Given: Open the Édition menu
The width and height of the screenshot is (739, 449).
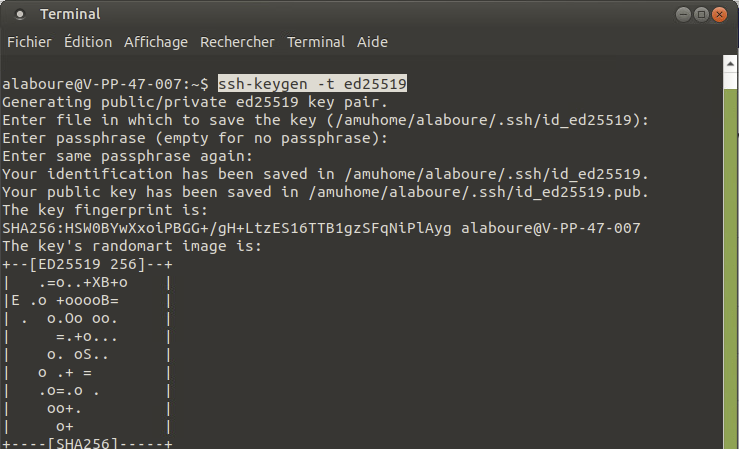Looking at the screenshot, I should pyautogui.click(x=88, y=42).
